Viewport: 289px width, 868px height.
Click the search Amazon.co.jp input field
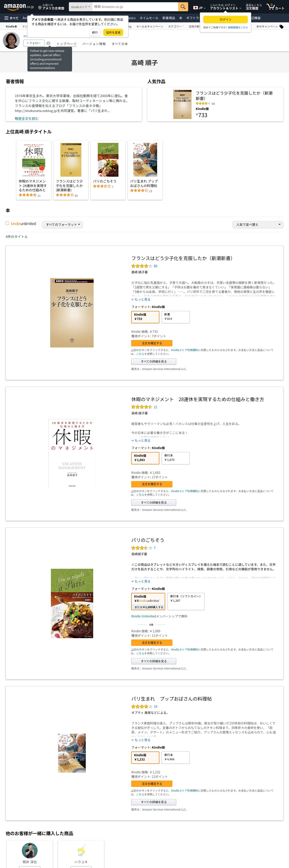(x=135, y=7)
